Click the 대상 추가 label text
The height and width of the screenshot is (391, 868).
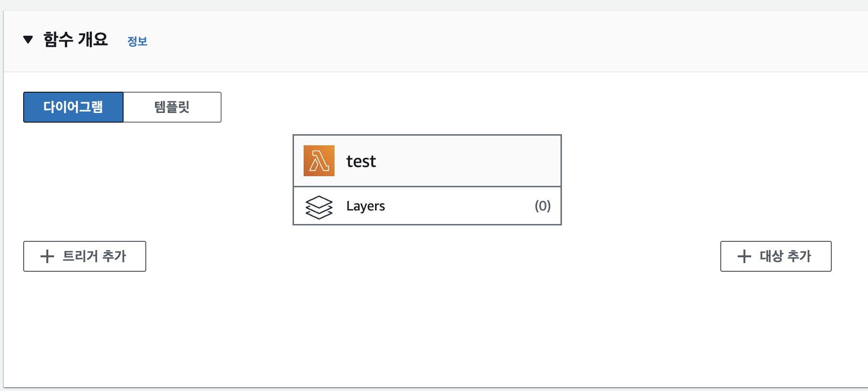tap(785, 256)
